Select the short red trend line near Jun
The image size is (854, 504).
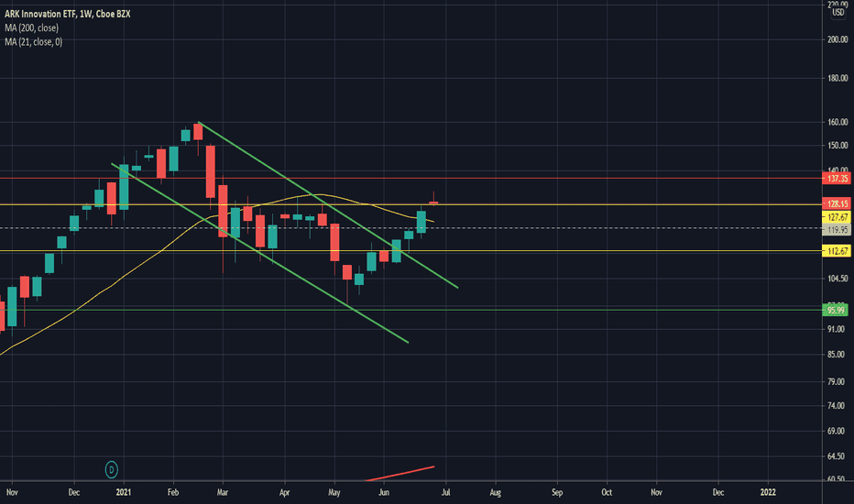pos(400,474)
